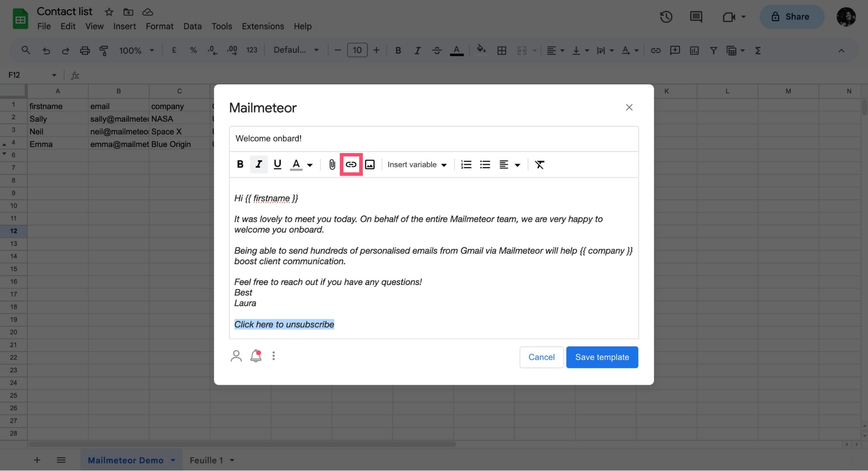Image resolution: width=868 pixels, height=471 pixels.
Task: Click the move to folder icon
Action: tap(128, 12)
